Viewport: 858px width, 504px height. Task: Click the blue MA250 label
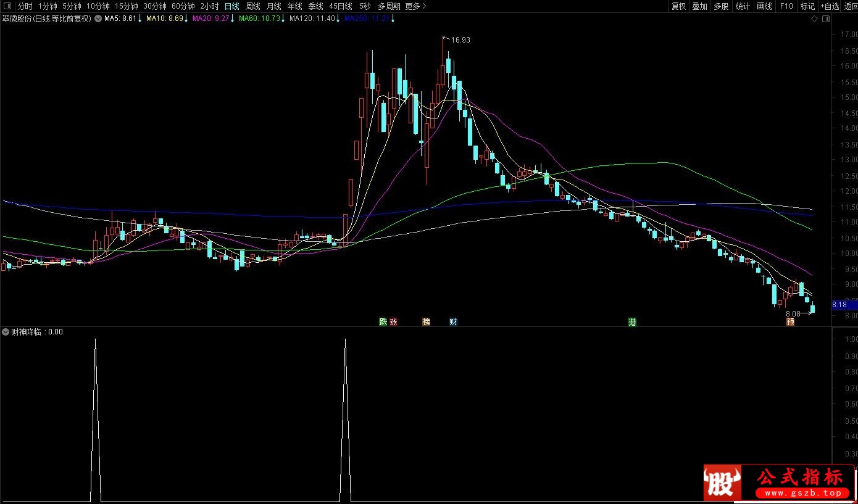(367, 19)
